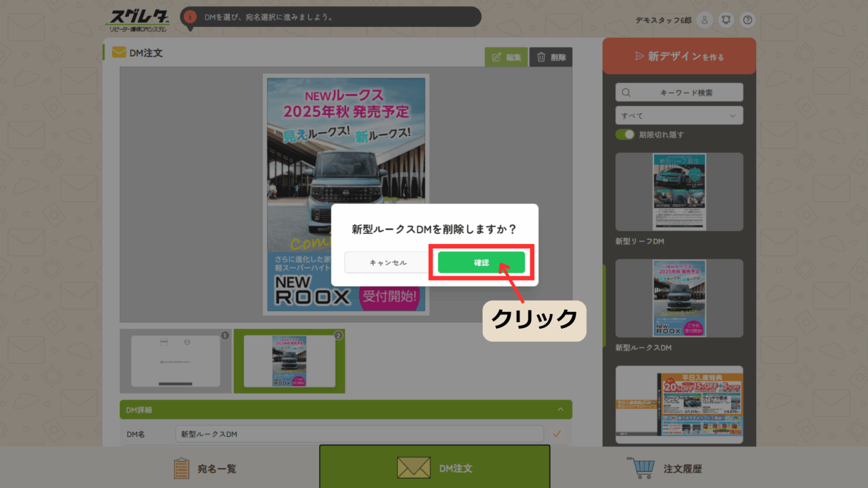Select page 1 thumbnail of the DM

click(176, 361)
